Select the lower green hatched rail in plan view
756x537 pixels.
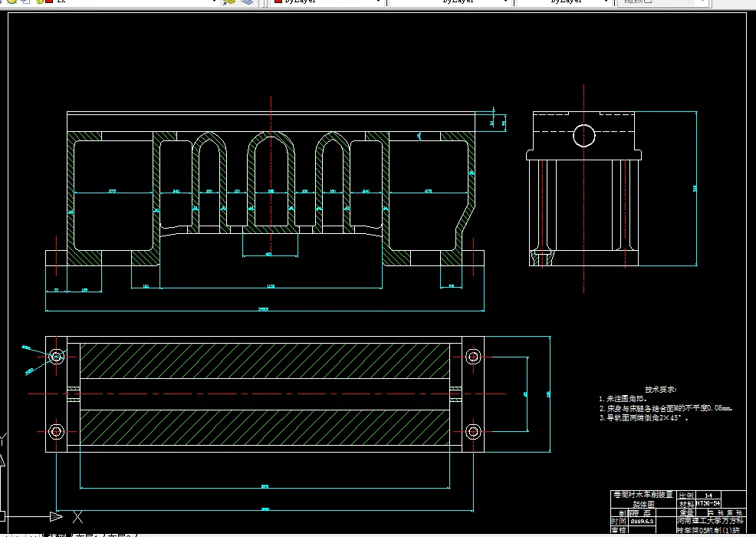pos(265,427)
